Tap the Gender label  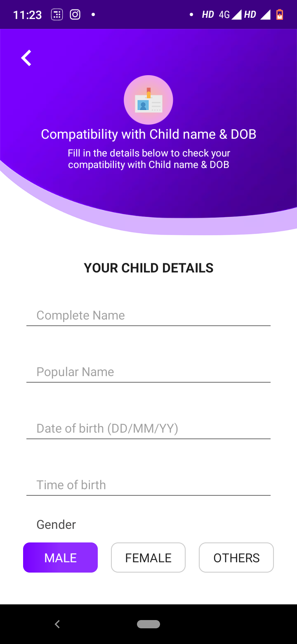[x=56, y=525]
